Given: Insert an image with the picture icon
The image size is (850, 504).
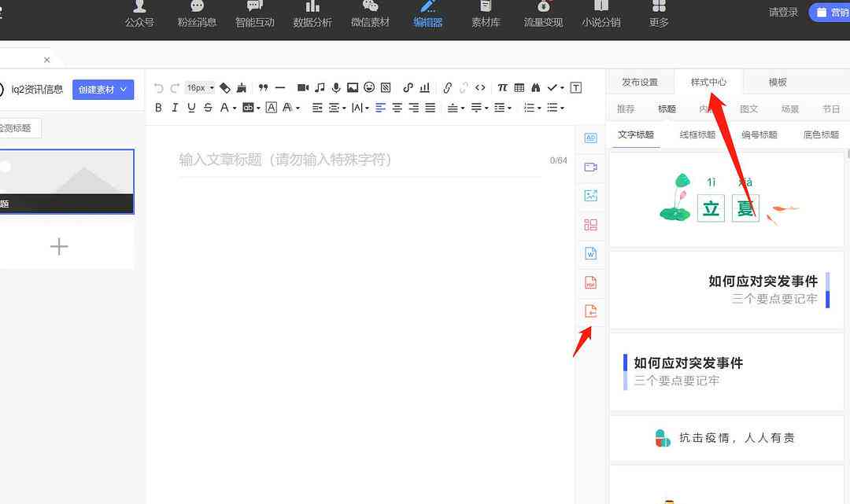Looking at the screenshot, I should 353,88.
